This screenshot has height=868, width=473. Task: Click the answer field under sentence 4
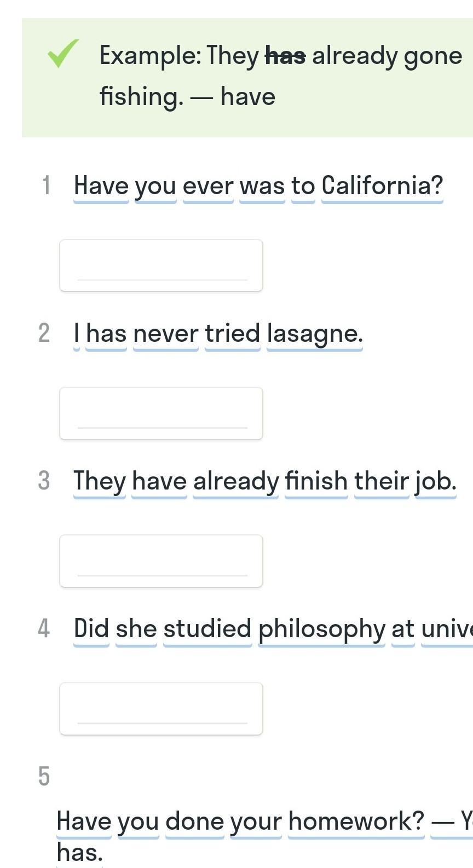coord(161,708)
